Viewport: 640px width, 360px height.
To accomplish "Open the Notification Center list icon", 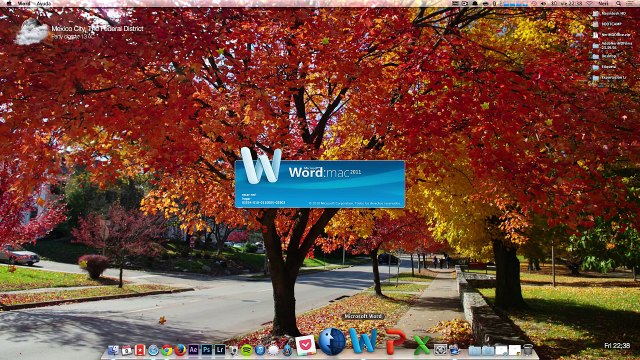I will [x=631, y=3].
